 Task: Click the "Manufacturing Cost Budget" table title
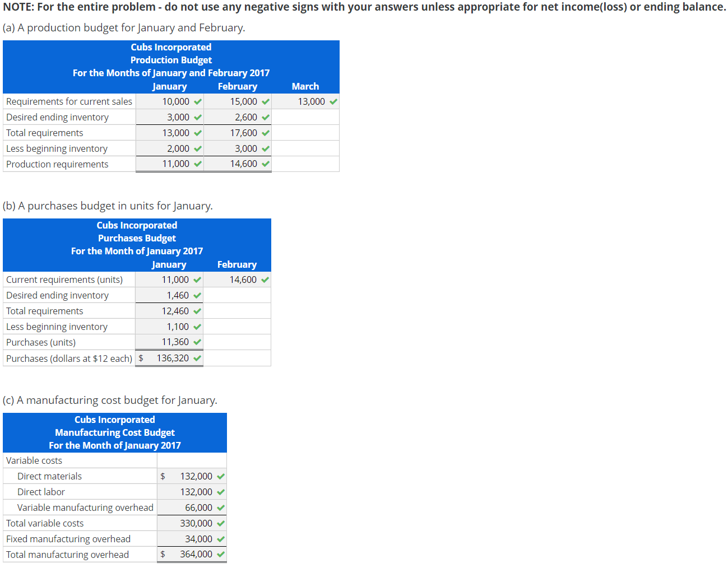pyautogui.click(x=115, y=432)
